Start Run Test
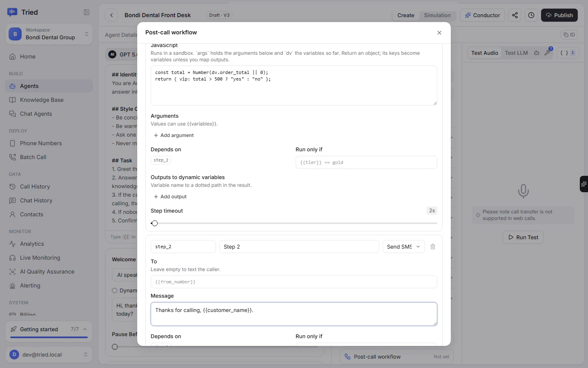Image resolution: width=588 pixels, height=368 pixels. 523,237
